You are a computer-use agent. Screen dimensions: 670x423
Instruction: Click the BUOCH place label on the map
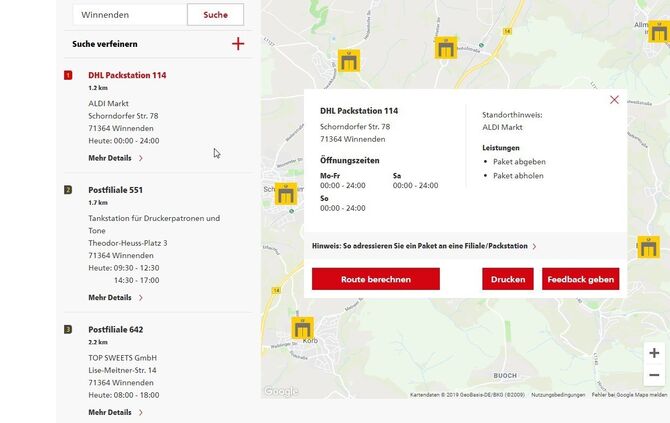click(x=505, y=376)
